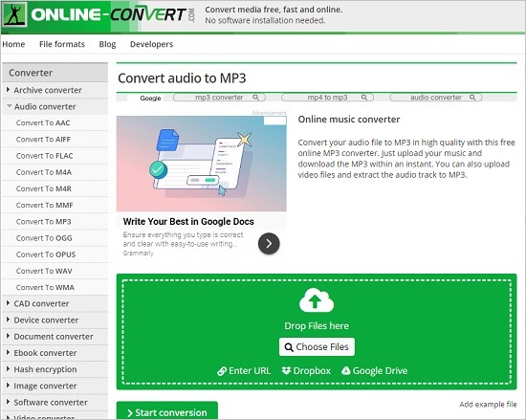Click the link chain icon beside Enter URL
This screenshot has height=420, width=526.
(222, 371)
